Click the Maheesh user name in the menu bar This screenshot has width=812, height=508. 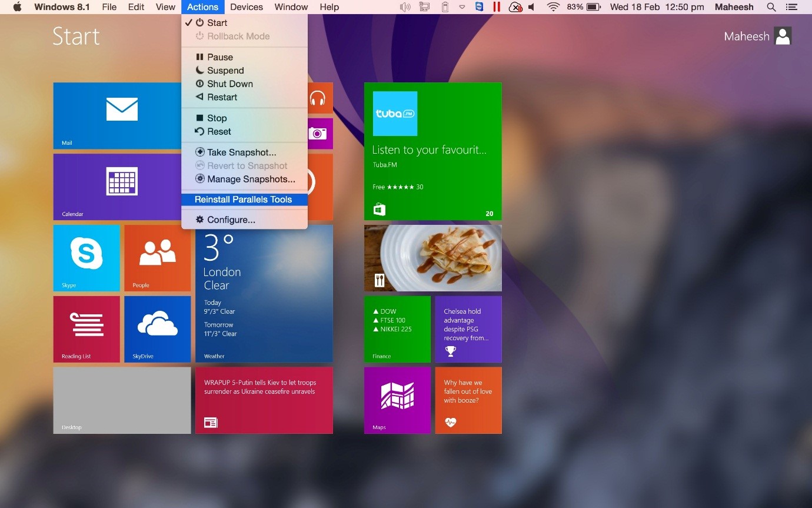(x=734, y=7)
